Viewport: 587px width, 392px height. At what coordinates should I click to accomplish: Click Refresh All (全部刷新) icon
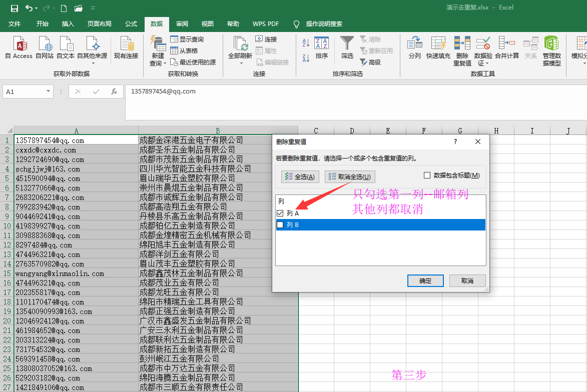click(240, 43)
